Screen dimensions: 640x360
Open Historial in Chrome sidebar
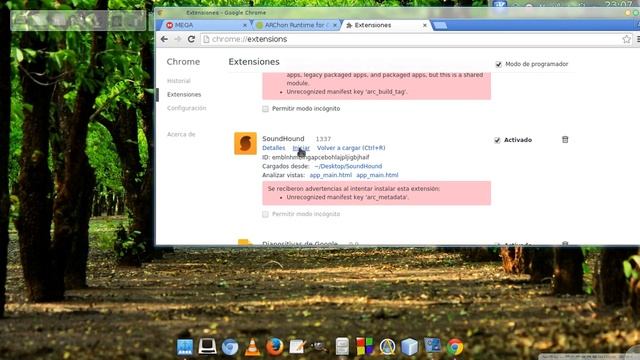click(179, 81)
